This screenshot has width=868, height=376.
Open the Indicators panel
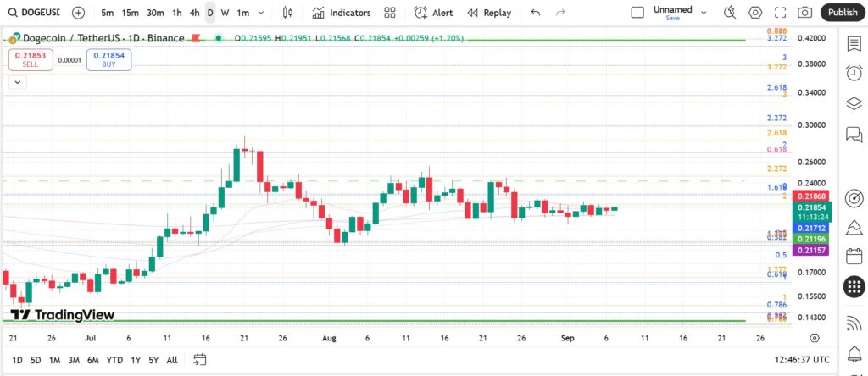pyautogui.click(x=341, y=12)
